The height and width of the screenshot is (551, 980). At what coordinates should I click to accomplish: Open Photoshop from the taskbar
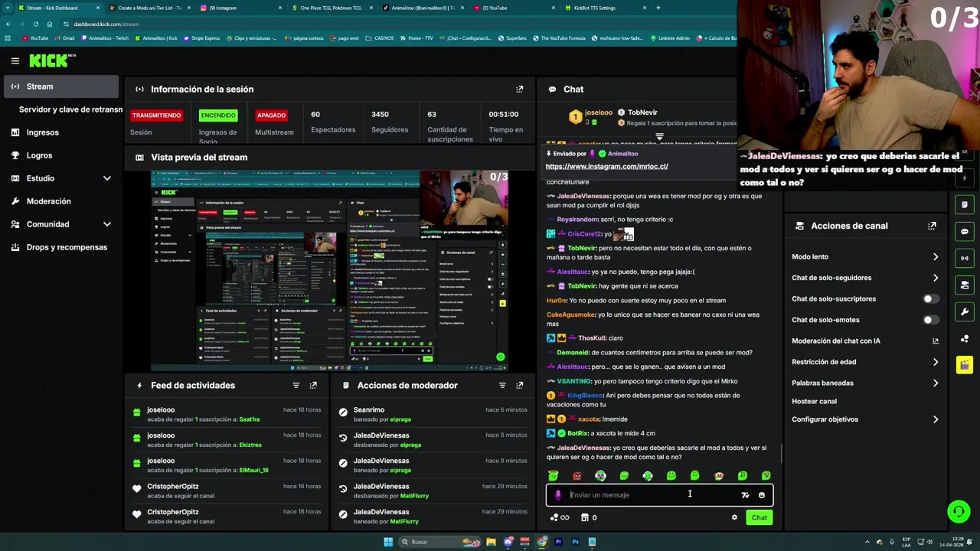click(575, 542)
